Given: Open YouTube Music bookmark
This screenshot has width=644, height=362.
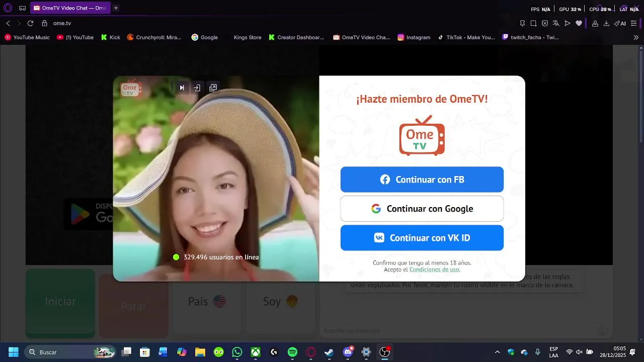Looking at the screenshot, I should point(27,37).
